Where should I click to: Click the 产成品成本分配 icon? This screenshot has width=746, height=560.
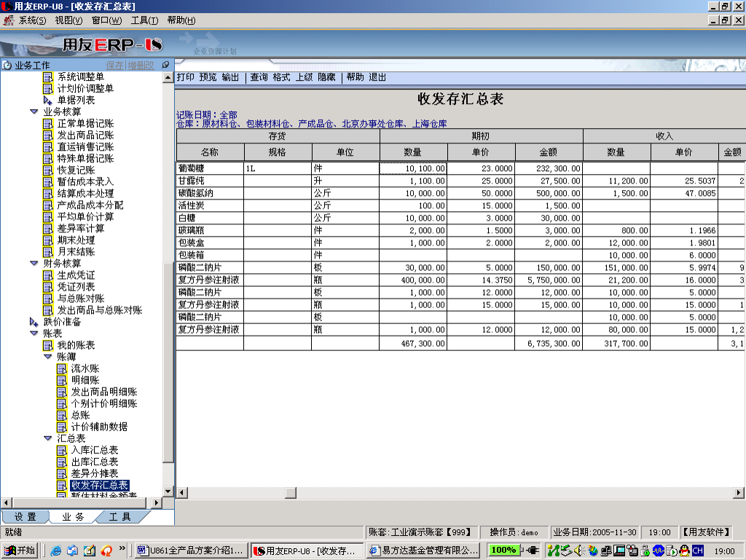pos(48,205)
